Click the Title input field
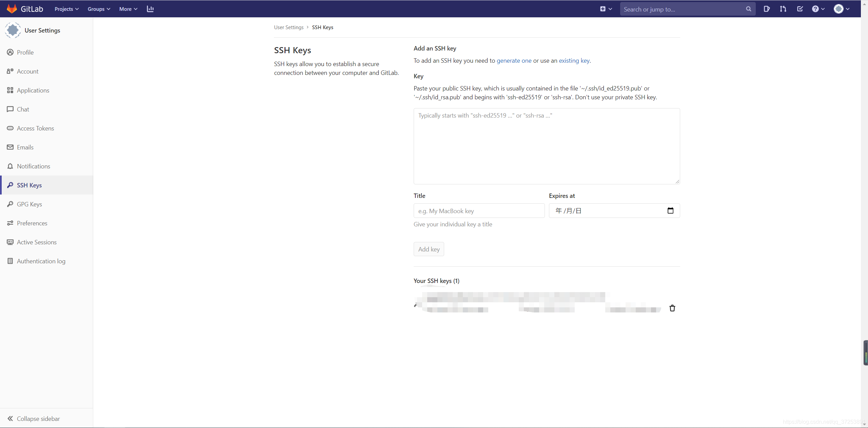This screenshot has width=868, height=428. pos(479,211)
